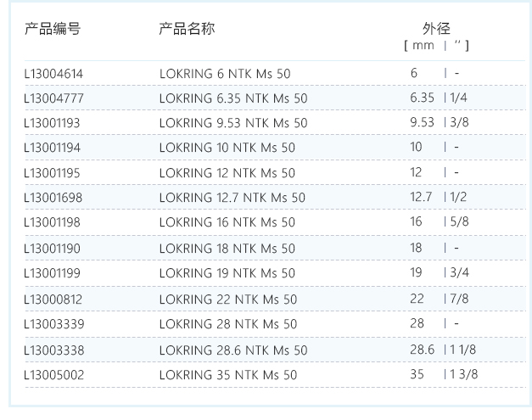Click the 9.53 mm diameter value
Image resolution: width=532 pixels, height=420 pixels.
pyautogui.click(x=422, y=122)
